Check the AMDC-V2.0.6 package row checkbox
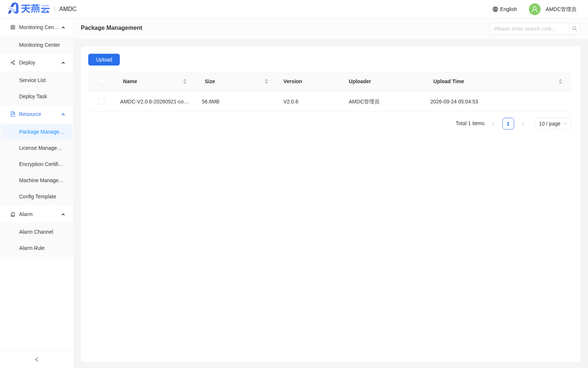 click(101, 102)
